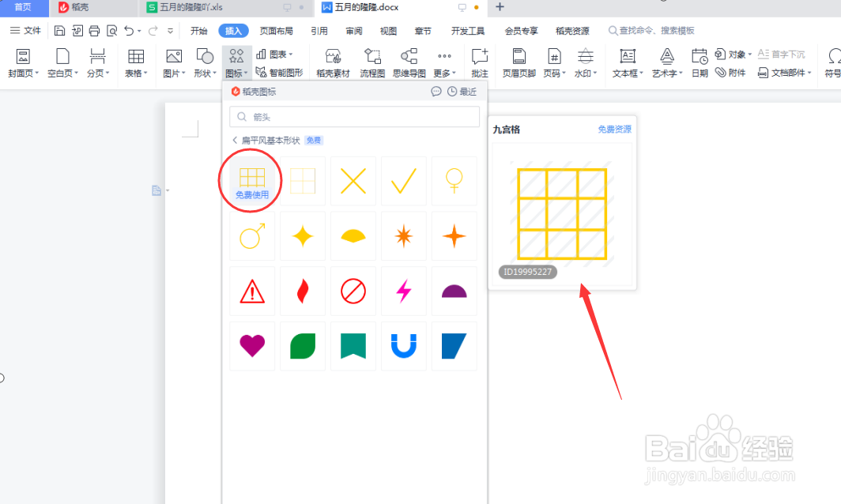This screenshot has width=841, height=504.
Task: Select the magenta lightning bolt icon
Action: pos(403,291)
